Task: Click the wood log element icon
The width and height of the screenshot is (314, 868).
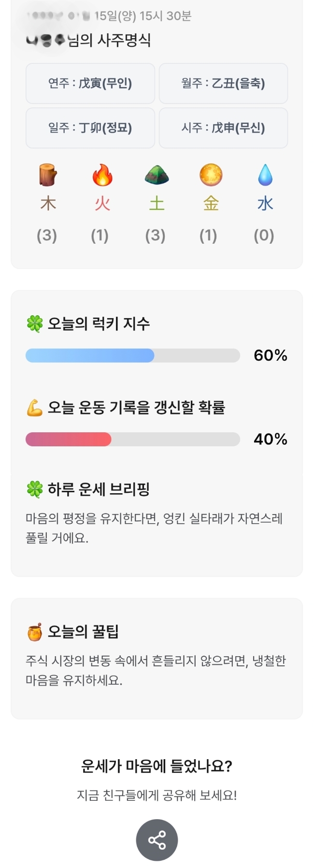Action: tap(48, 175)
